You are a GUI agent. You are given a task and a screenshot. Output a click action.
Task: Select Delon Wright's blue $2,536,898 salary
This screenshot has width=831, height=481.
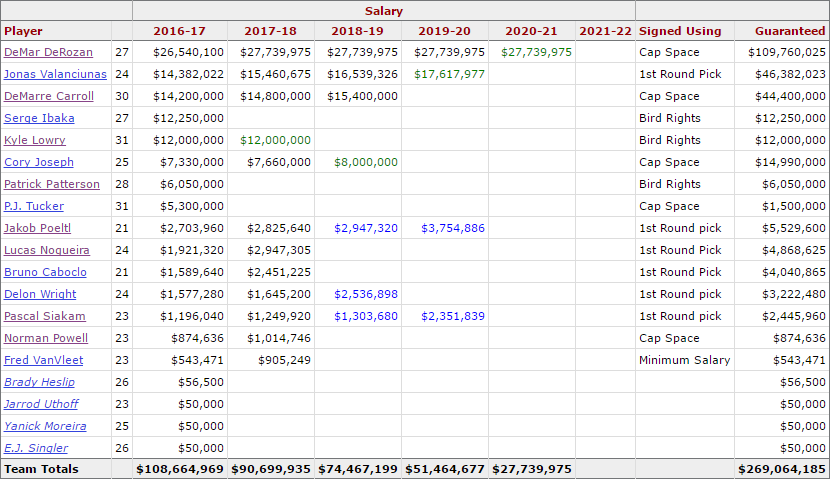click(366, 294)
